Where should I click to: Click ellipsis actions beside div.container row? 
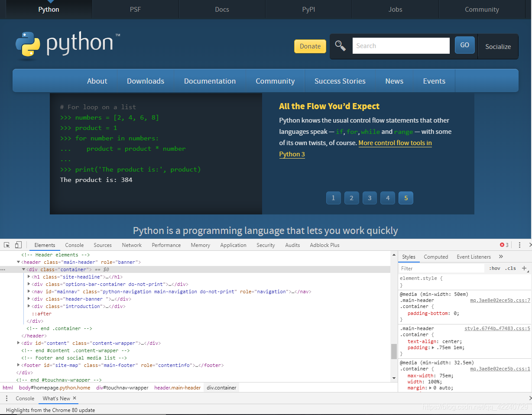(x=3, y=269)
